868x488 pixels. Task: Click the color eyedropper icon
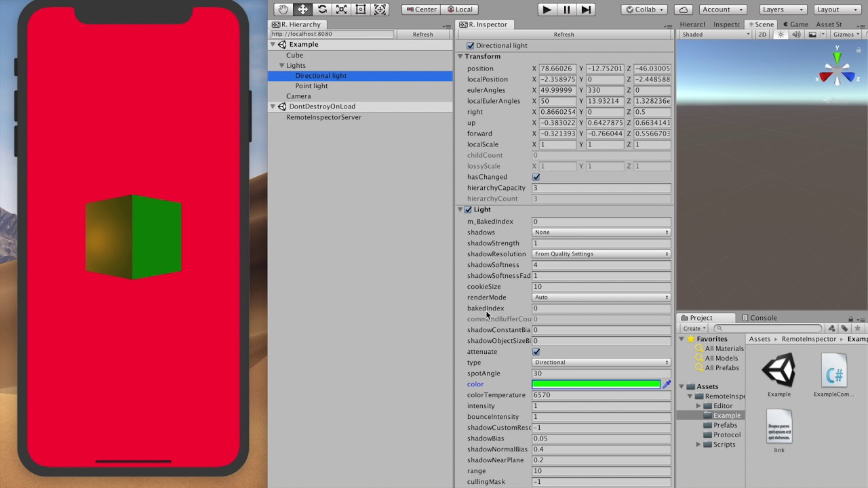tap(667, 384)
